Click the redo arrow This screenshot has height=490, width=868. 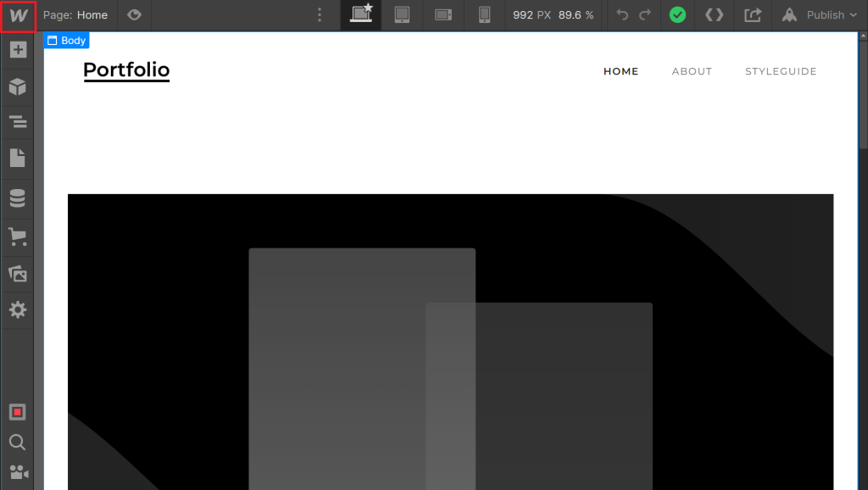(645, 15)
